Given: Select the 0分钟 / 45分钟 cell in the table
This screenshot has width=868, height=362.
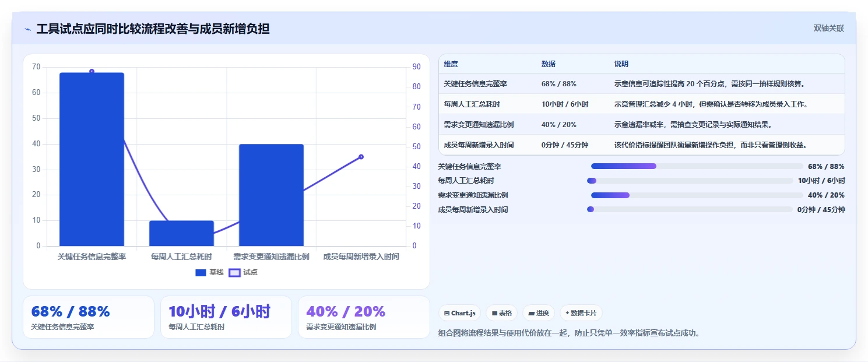Looking at the screenshot, I should 565,145.
